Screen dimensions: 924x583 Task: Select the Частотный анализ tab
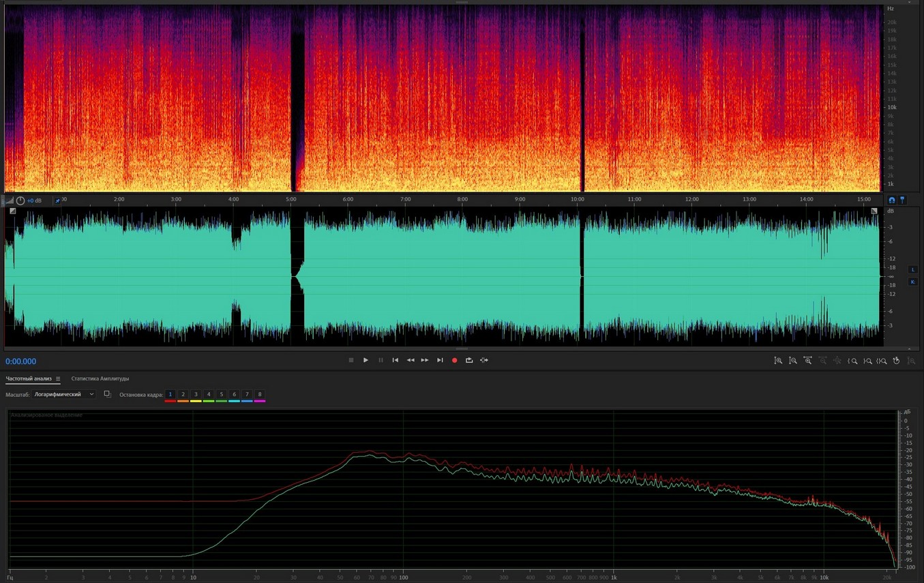click(x=29, y=378)
